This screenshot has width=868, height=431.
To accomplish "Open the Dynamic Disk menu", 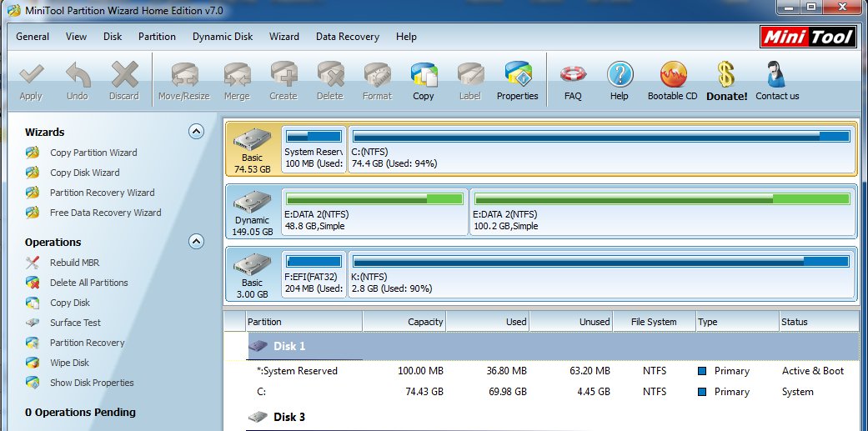I will pyautogui.click(x=223, y=37).
